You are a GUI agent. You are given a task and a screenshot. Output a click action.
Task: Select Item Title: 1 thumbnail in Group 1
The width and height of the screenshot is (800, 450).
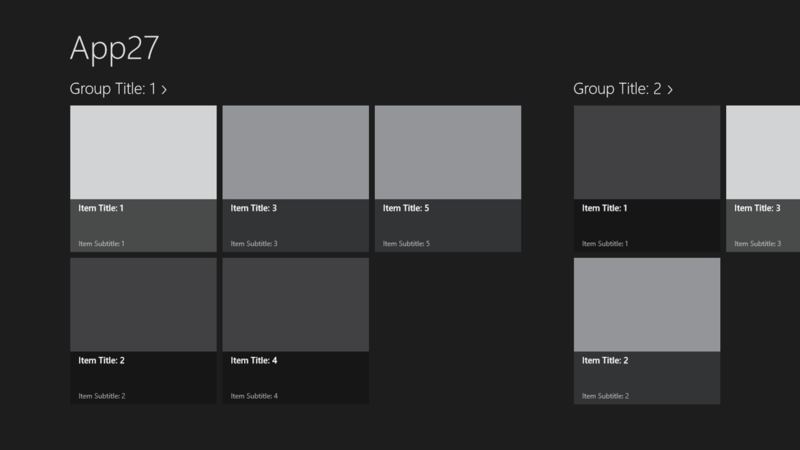point(143,152)
